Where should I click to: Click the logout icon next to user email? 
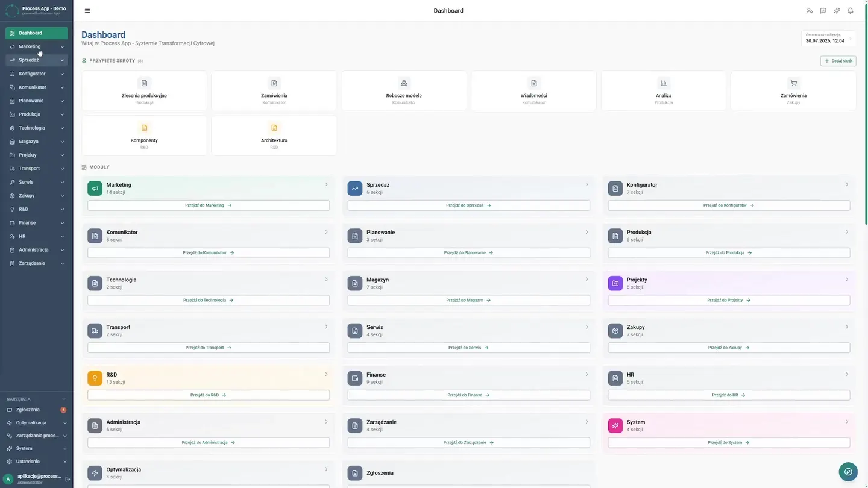tap(68, 479)
